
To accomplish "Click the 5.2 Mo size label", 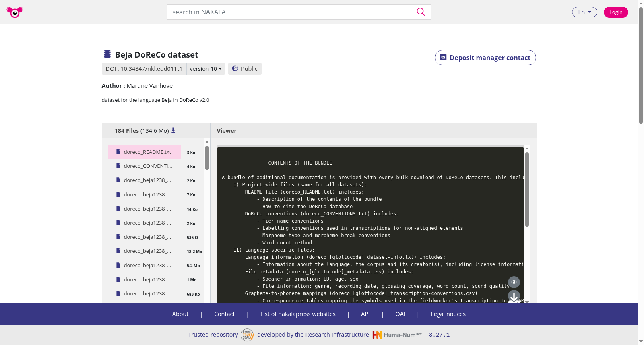I will pos(193,266).
